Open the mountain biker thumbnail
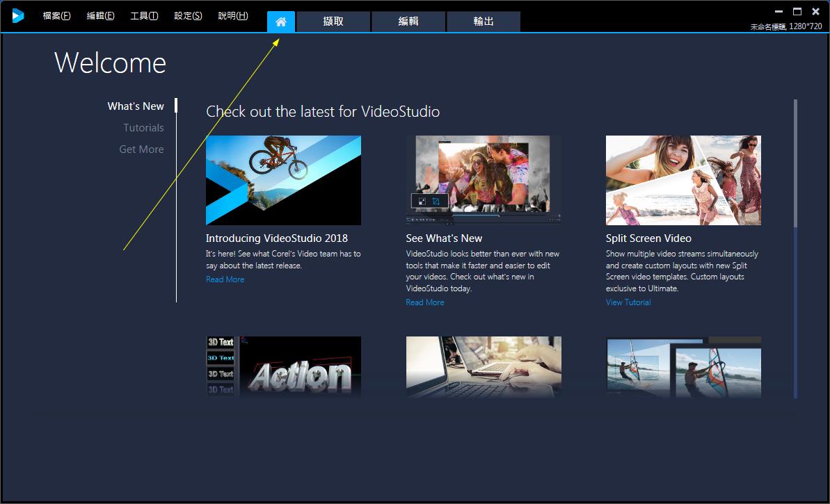 [x=283, y=180]
